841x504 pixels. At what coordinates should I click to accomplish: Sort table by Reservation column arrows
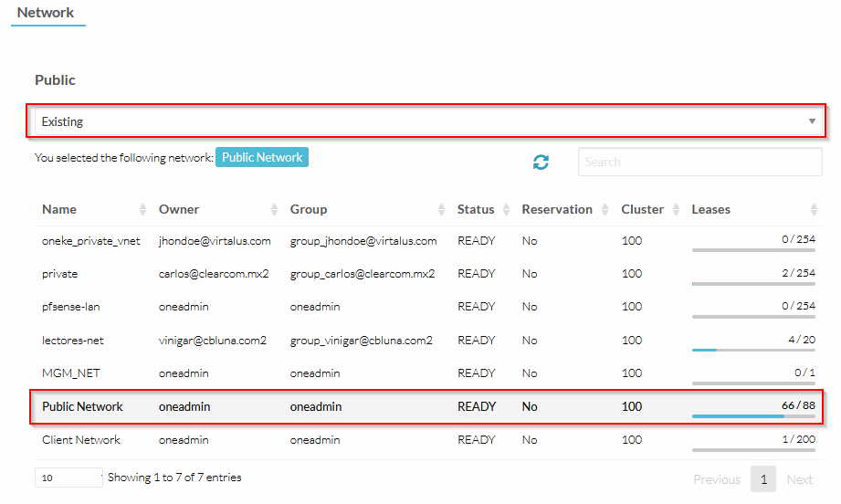(606, 210)
